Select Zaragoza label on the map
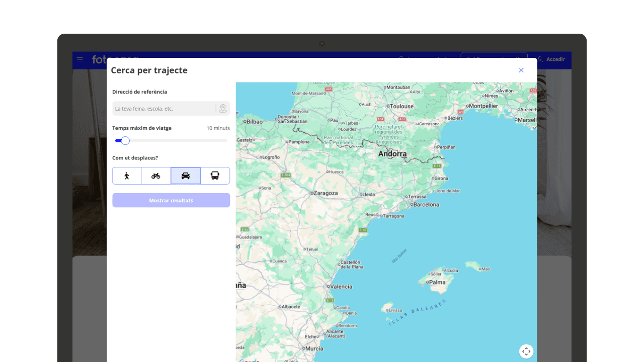Image resolution: width=644 pixels, height=362 pixels. 325,193
